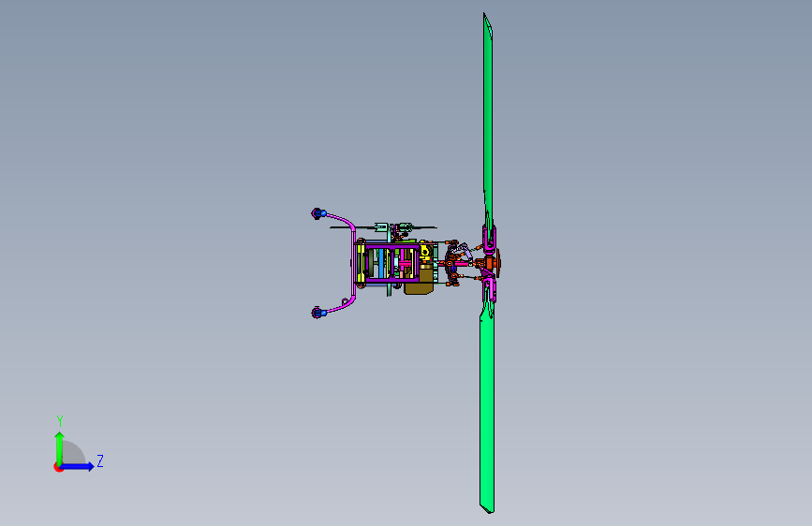Select the lower blue skid end cap
The height and width of the screenshot is (526, 812).
[318, 313]
